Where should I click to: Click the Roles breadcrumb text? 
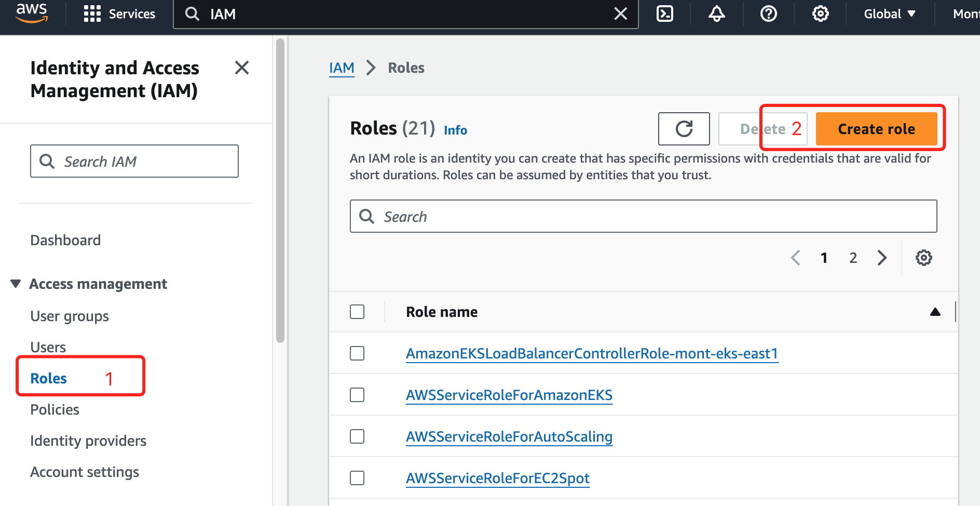406,68
